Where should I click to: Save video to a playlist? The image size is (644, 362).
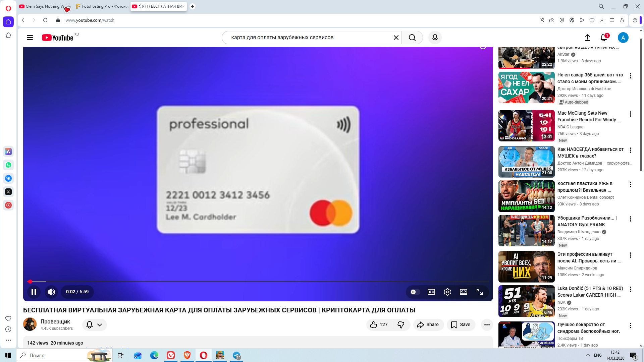(461, 325)
